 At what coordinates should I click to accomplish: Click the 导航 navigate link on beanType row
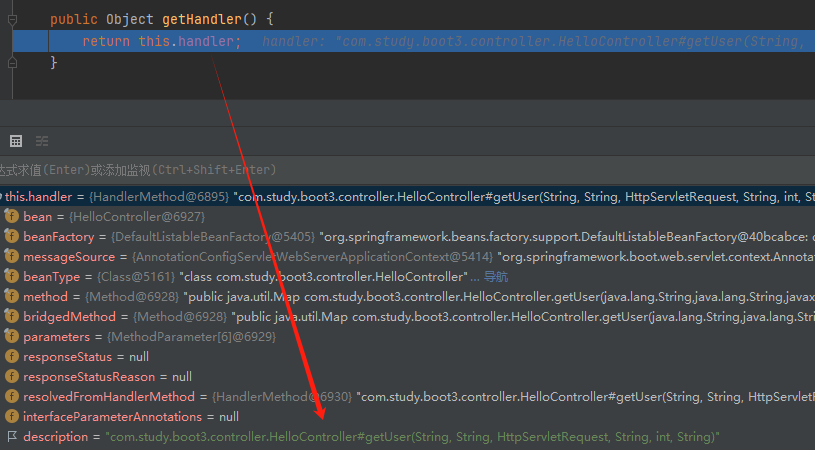pyautogui.click(x=496, y=277)
